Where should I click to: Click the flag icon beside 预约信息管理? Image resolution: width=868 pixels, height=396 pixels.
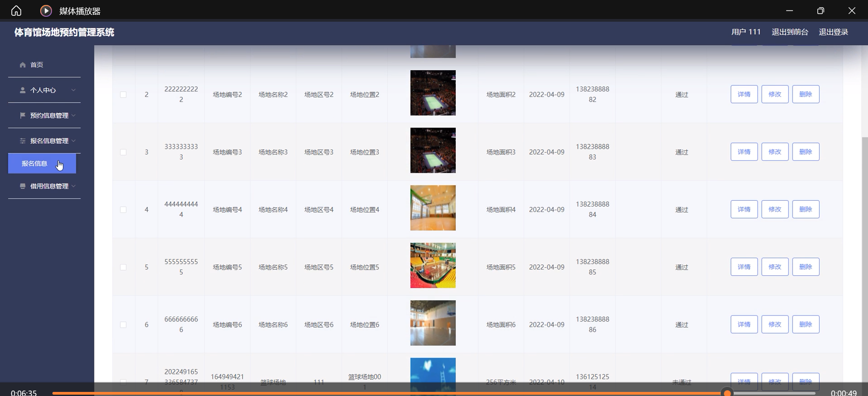[23, 115]
